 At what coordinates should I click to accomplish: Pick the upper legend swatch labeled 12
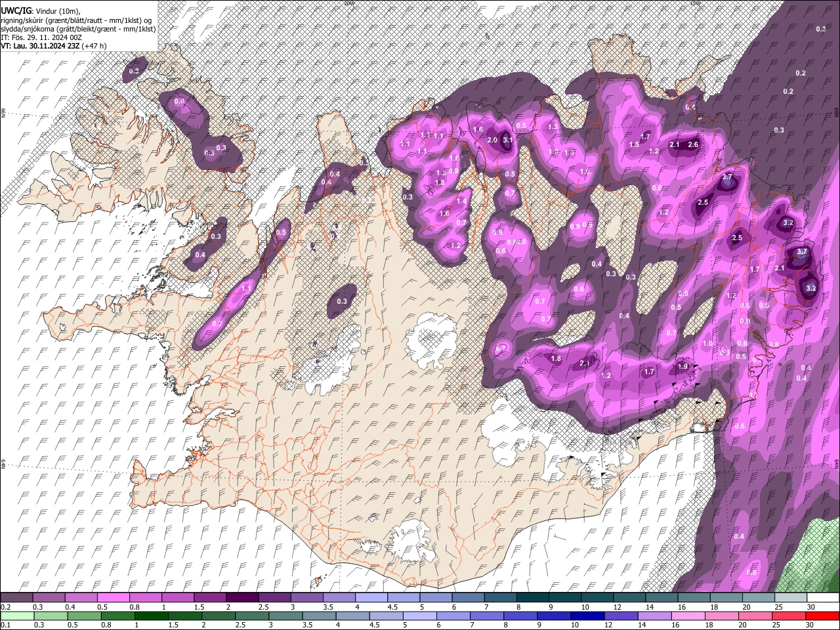[629, 598]
